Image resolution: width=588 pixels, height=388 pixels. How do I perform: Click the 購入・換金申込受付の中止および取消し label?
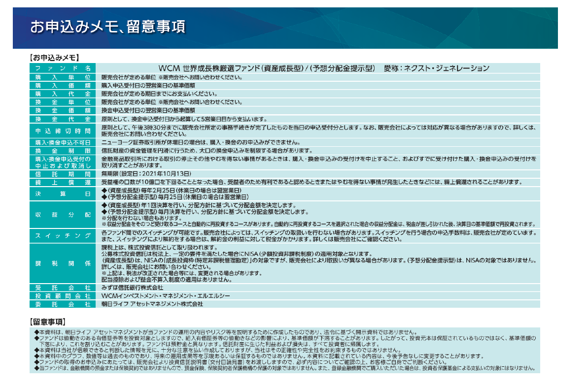tap(63, 162)
